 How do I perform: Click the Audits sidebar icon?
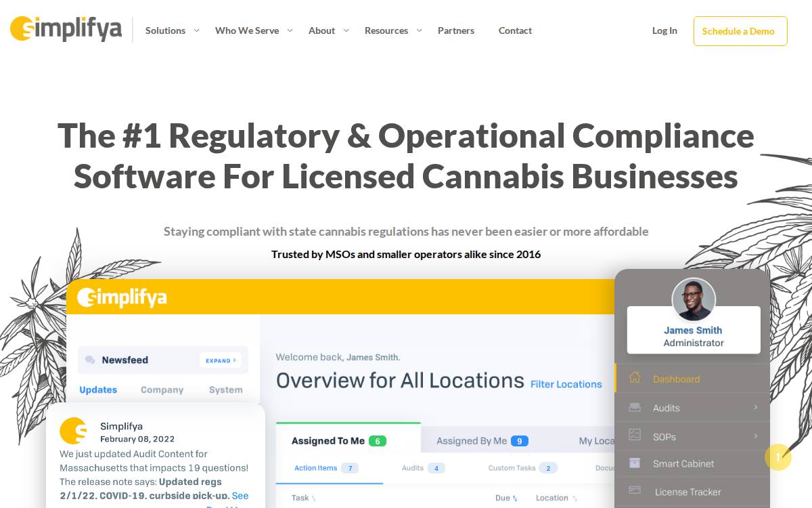click(x=635, y=408)
